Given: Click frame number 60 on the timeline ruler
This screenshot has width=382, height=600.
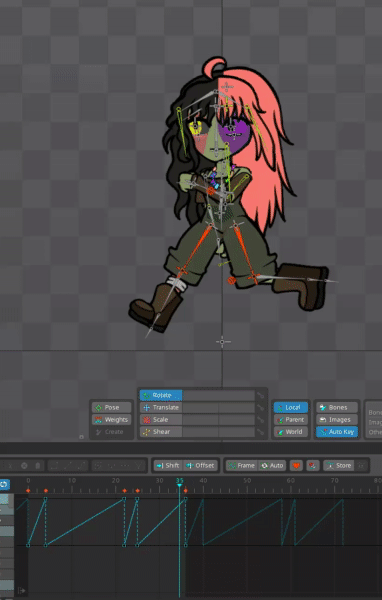Looking at the screenshot, I should pos(291,480).
